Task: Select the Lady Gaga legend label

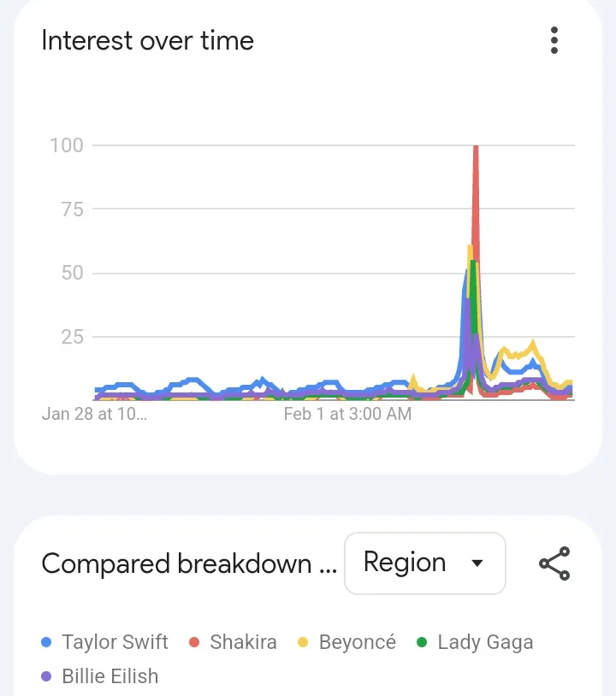Action: [485, 643]
